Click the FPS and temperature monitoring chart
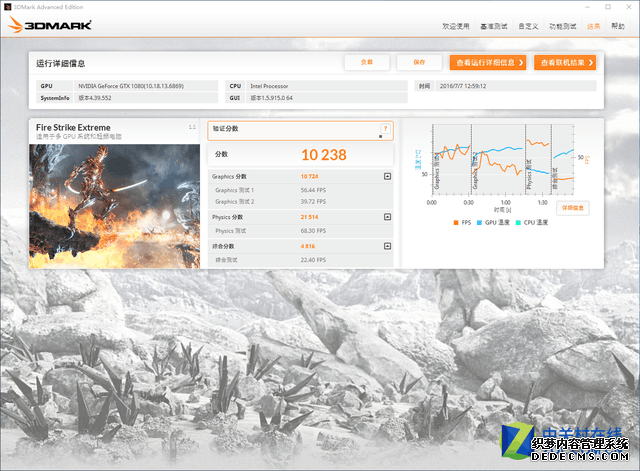Screen dimensions: 640x471 [x=503, y=160]
